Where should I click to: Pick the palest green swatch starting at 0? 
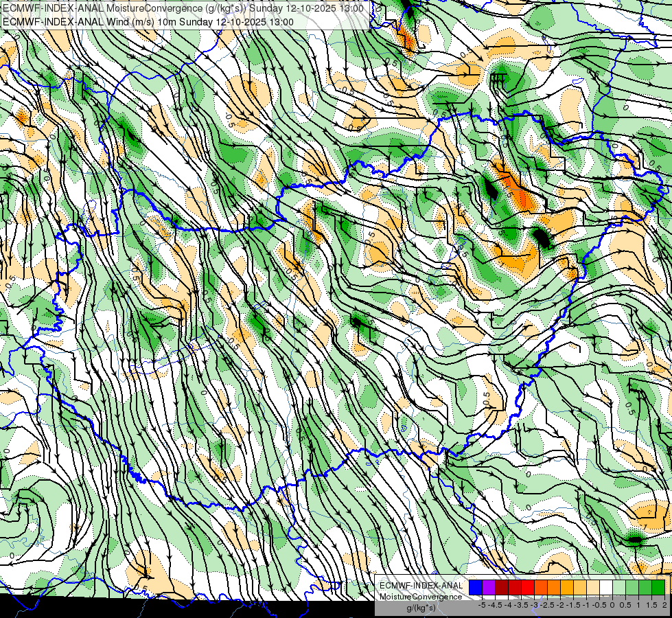619,588
